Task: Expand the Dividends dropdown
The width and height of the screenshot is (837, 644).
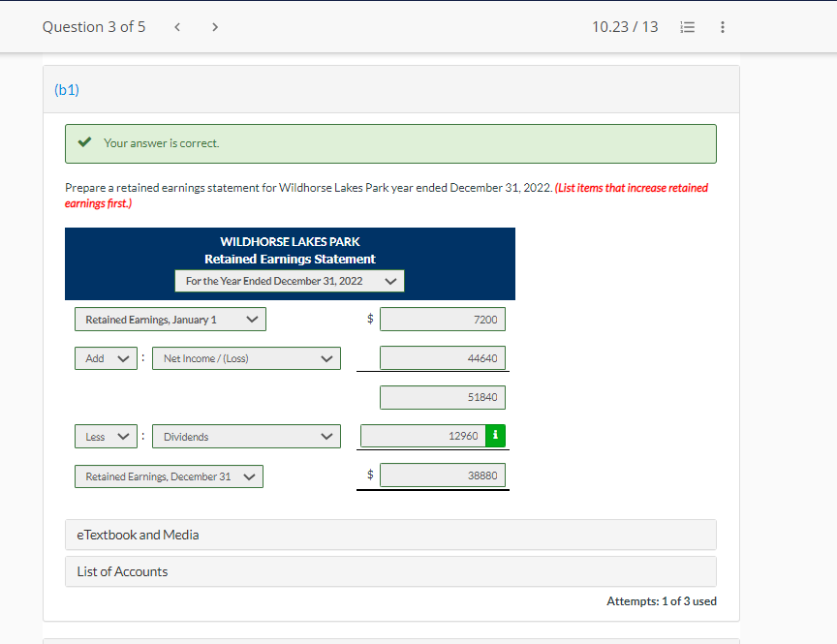Action: [246, 436]
